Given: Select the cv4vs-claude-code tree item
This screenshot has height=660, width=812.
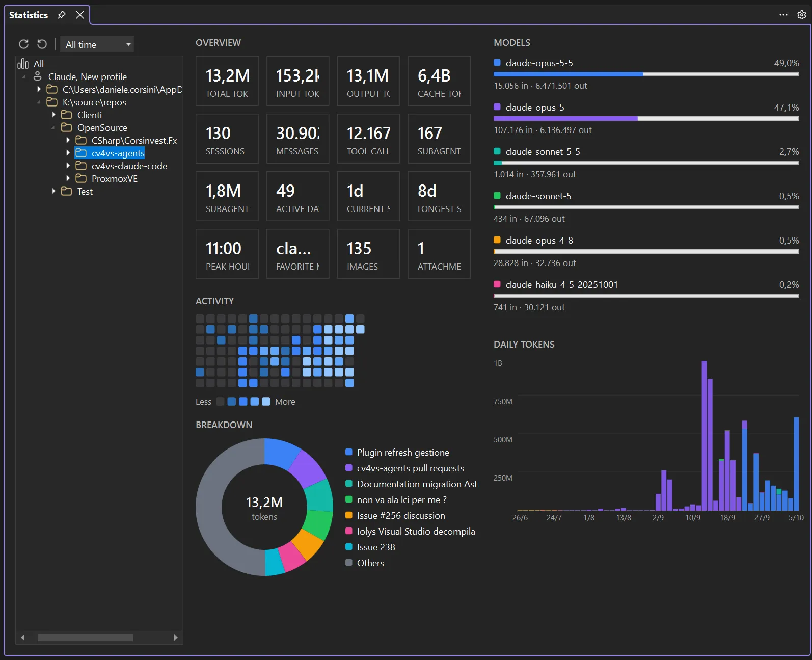Looking at the screenshot, I should click(x=129, y=166).
